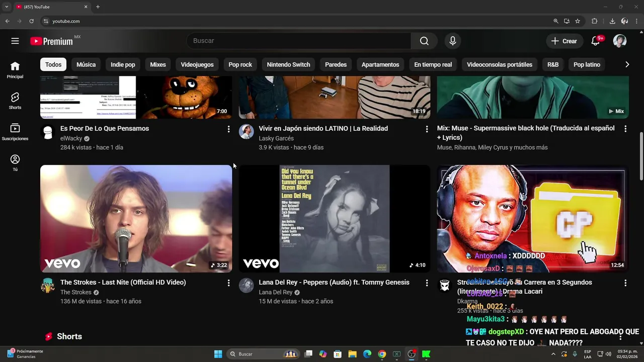Image resolution: width=644 pixels, height=362 pixels.
Task: Open options for Muse mix
Action: pos(625,129)
